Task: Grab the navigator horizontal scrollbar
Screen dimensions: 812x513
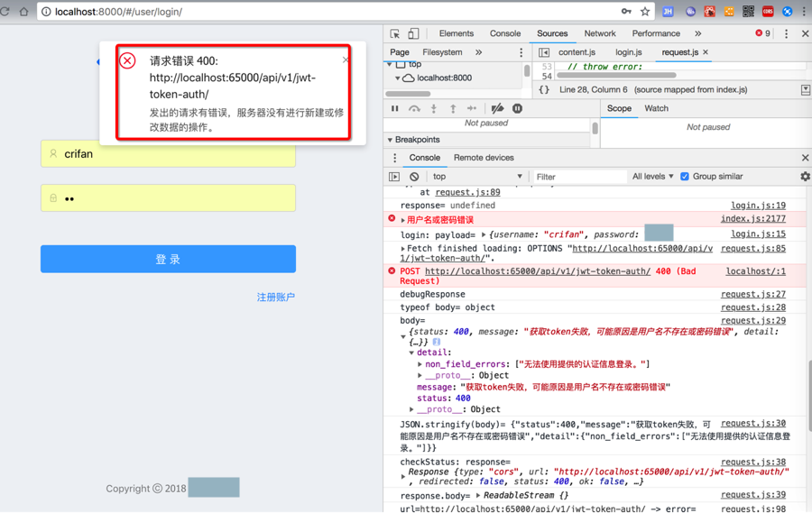Action: (x=408, y=94)
